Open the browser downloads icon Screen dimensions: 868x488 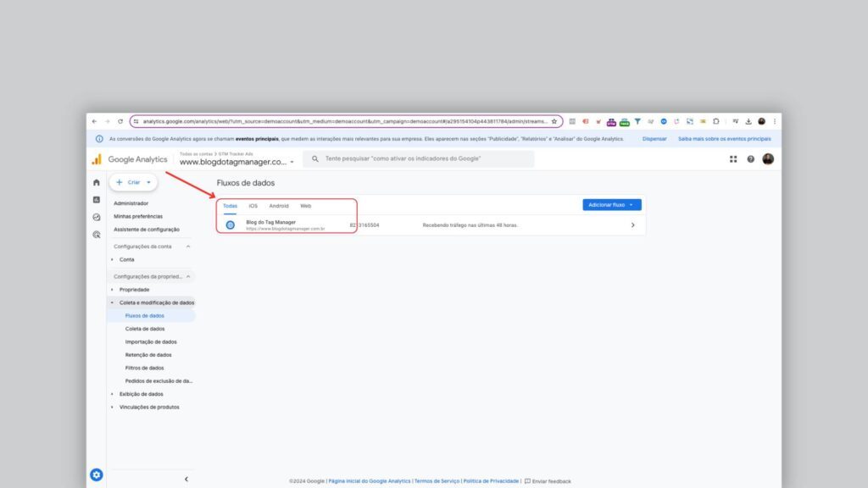coord(748,121)
